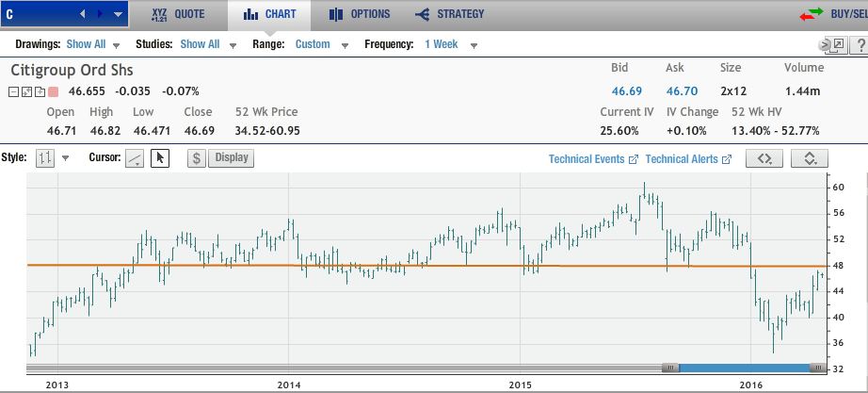Select the bar chart style icon
This screenshot has height=393, width=868.
tap(45, 158)
